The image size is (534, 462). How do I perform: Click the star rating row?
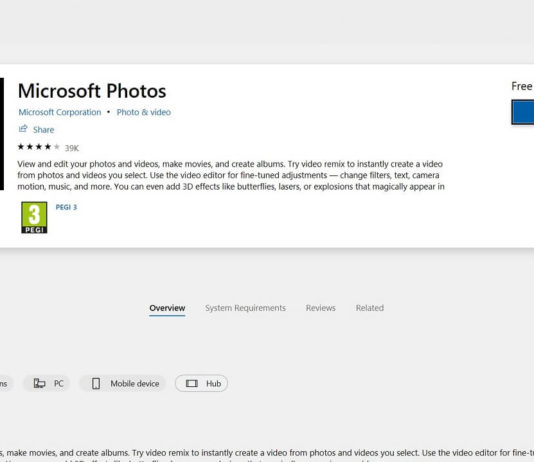[x=38, y=147]
